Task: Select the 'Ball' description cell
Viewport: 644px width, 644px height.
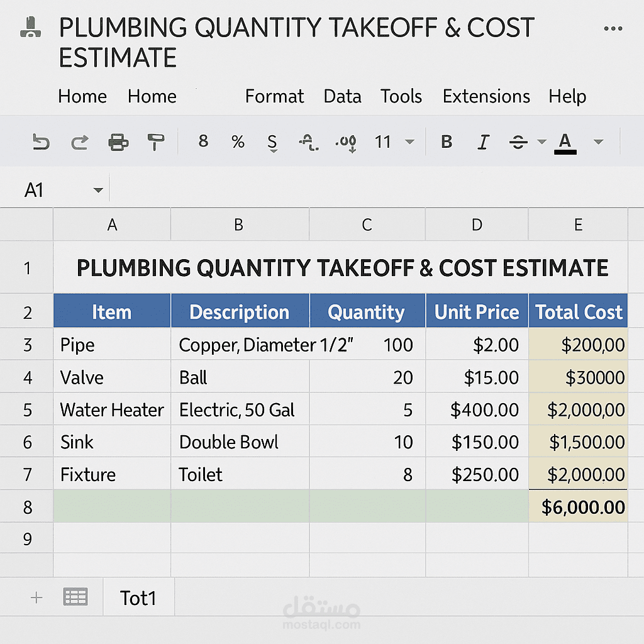Action: pos(240,377)
